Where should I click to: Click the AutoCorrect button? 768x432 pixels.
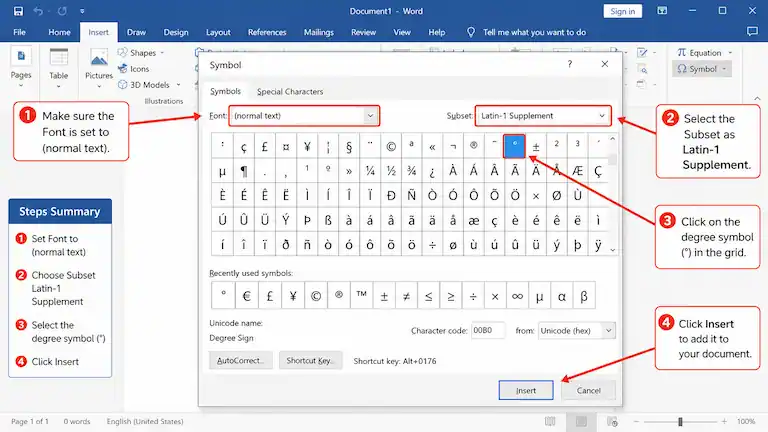click(x=240, y=360)
